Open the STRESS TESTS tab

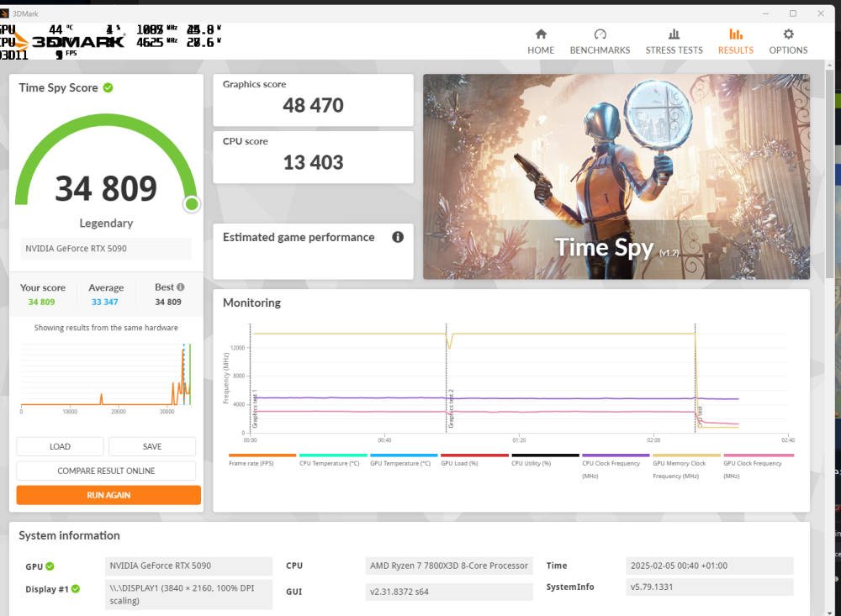[x=674, y=42]
